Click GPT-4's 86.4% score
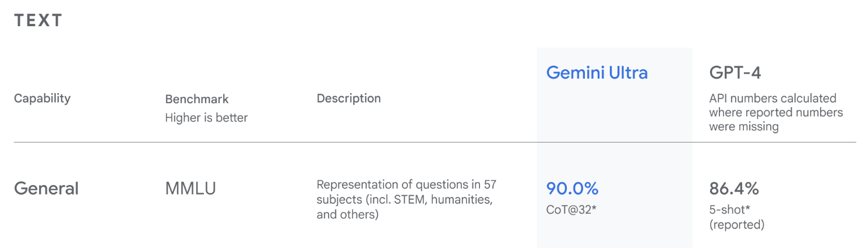 734,189
